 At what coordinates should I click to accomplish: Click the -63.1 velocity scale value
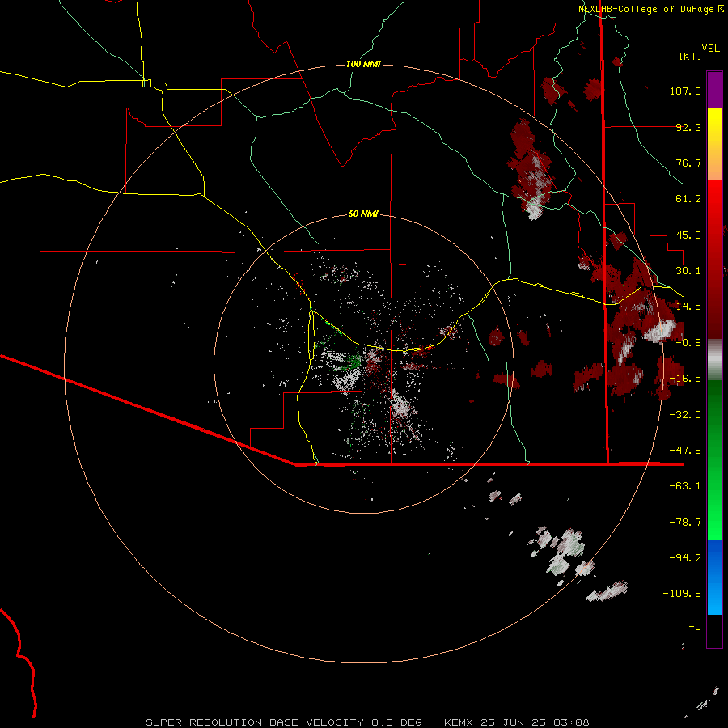click(685, 486)
